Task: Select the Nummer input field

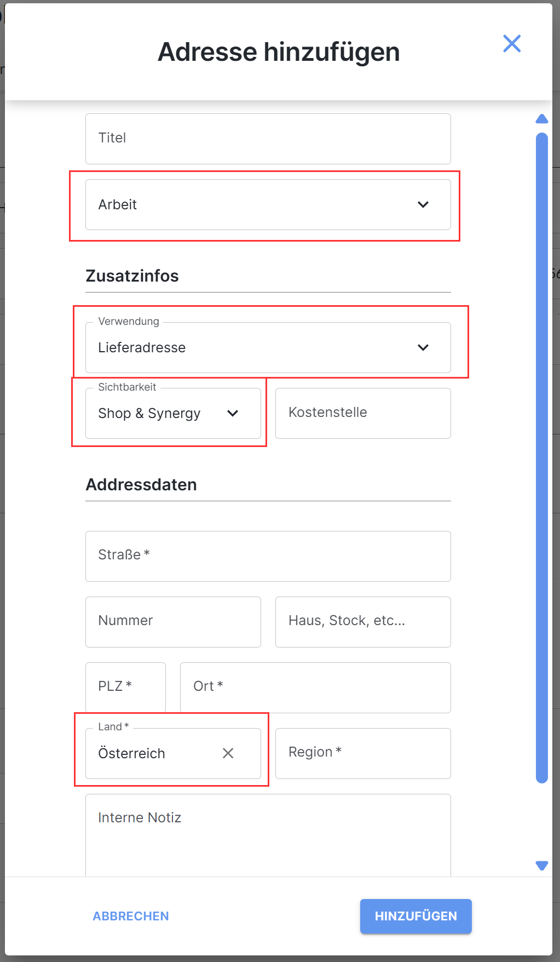Action: point(172,622)
